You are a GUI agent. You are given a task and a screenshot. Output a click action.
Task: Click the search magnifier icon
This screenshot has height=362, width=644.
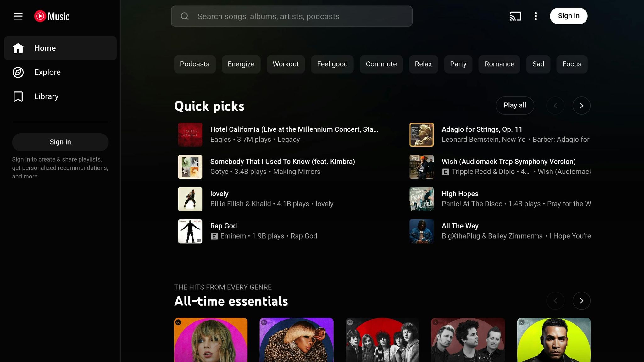click(x=185, y=16)
